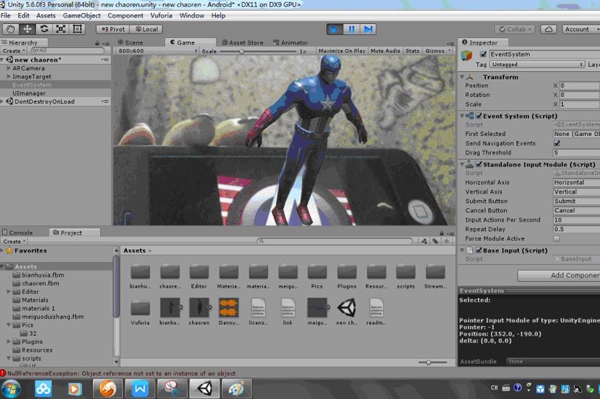Screen dimensions: 600x400
Task: Select the Move tool
Action: click(x=28, y=29)
